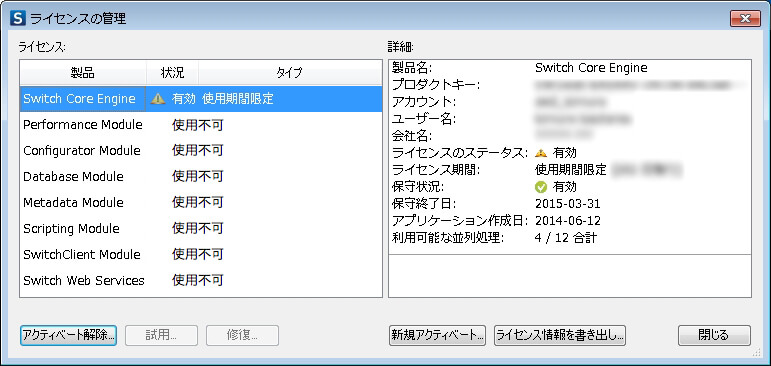
Task: Select Performance Module row
Action: coord(201,125)
